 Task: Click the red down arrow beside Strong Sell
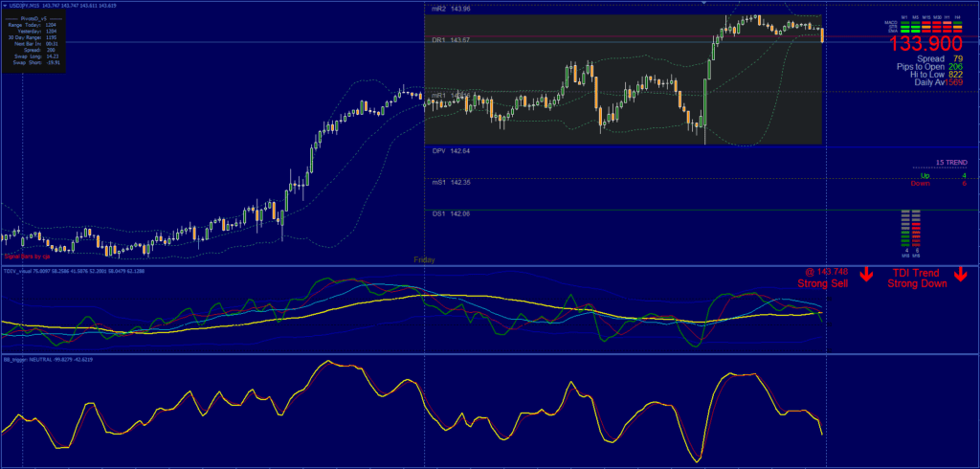[x=865, y=274]
